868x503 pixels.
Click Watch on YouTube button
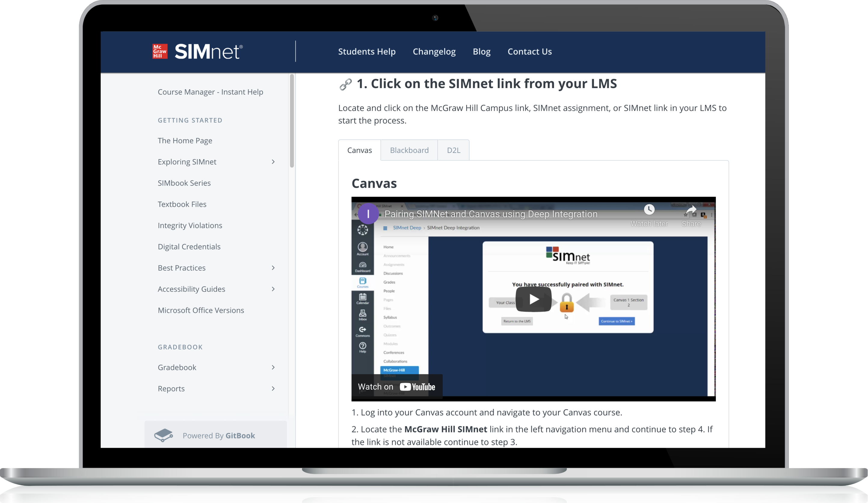(396, 387)
